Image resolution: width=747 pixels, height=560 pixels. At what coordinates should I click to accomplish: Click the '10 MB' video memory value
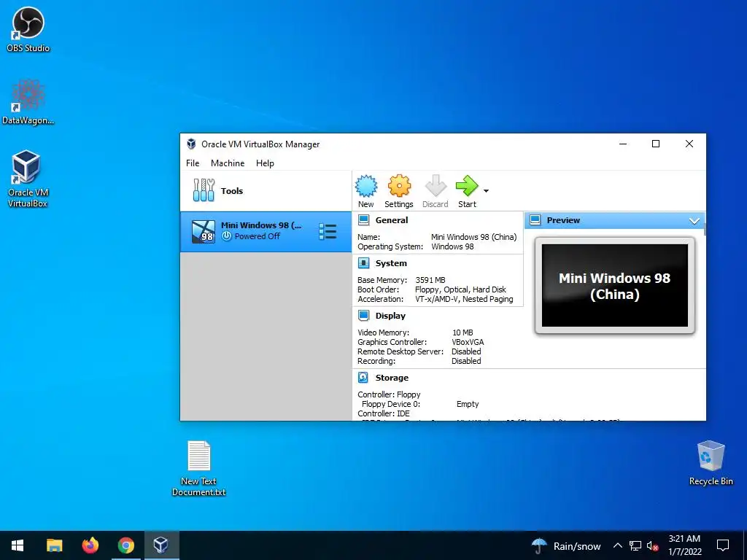462,332
